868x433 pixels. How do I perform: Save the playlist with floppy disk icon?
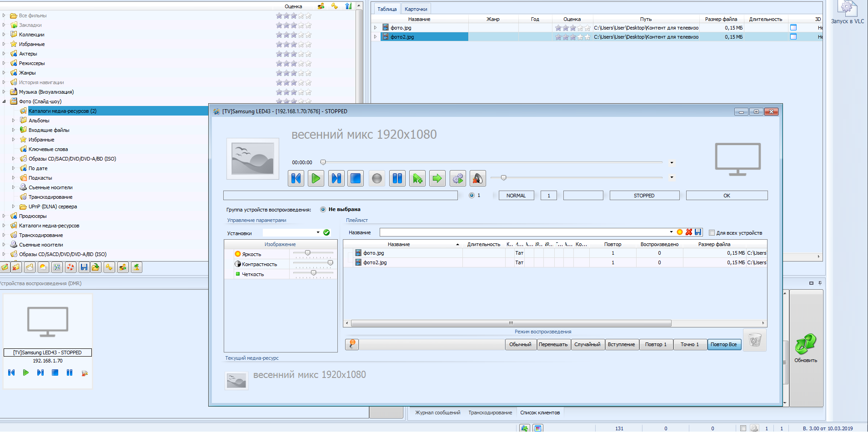tap(698, 232)
